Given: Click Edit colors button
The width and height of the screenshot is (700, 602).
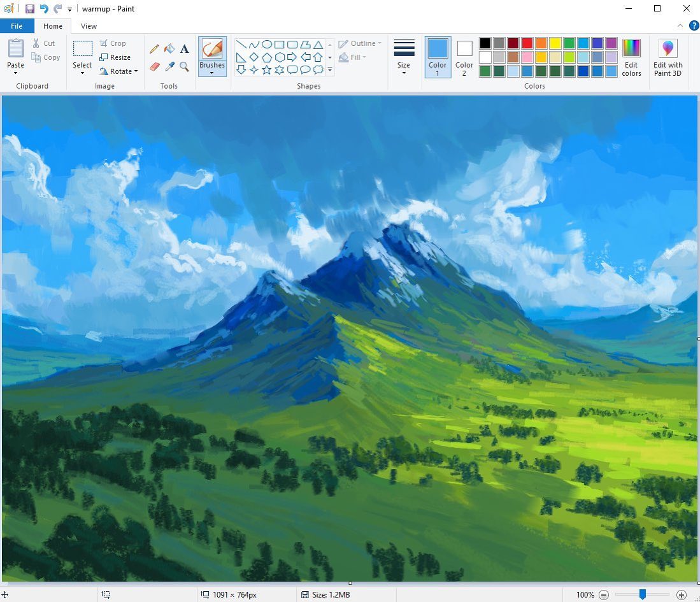Looking at the screenshot, I should pyautogui.click(x=631, y=57).
